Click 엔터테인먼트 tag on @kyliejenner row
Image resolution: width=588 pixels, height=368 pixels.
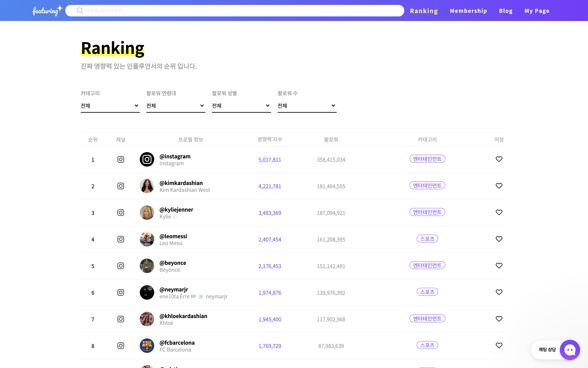pos(427,212)
